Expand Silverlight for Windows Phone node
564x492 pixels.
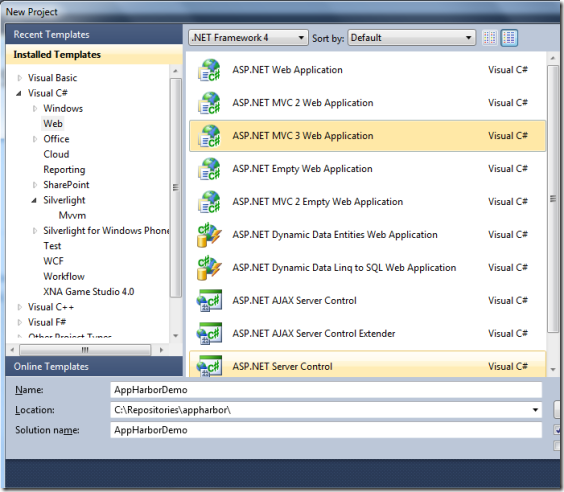[35, 231]
